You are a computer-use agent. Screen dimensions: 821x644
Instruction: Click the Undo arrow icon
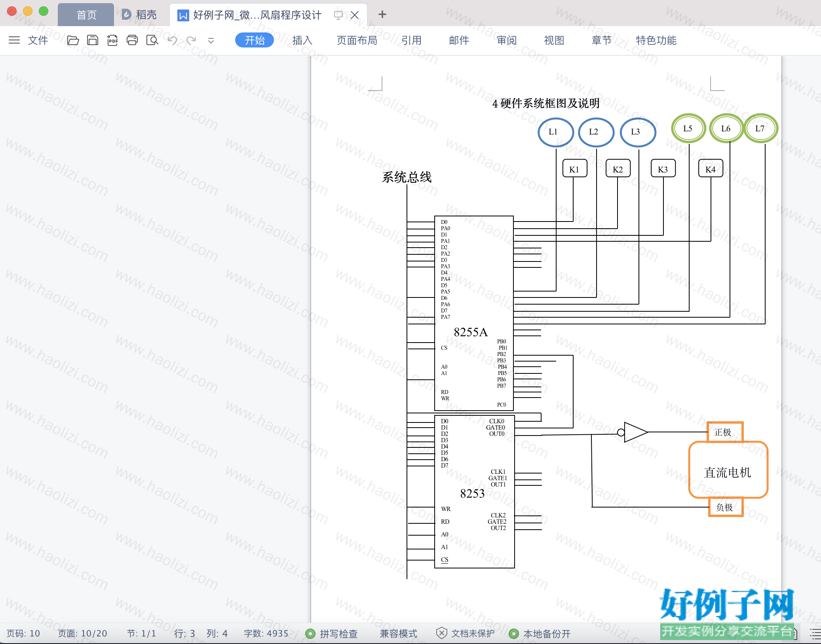[x=172, y=40]
